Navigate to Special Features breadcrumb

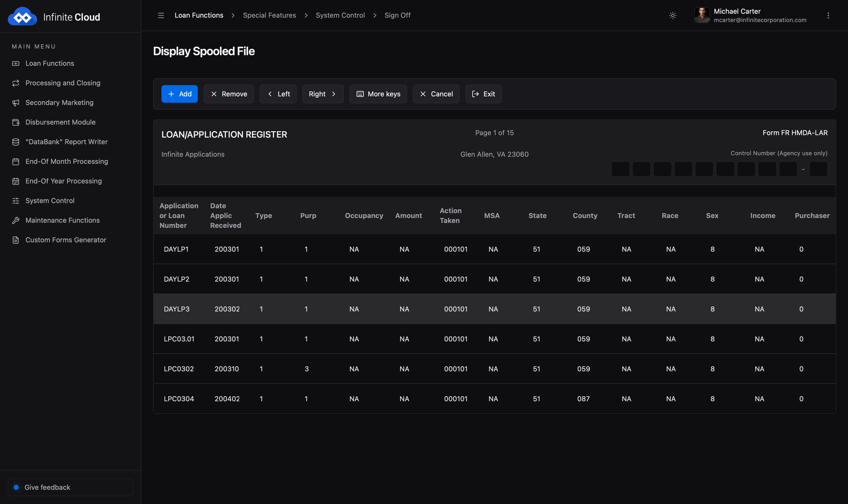[269, 15]
